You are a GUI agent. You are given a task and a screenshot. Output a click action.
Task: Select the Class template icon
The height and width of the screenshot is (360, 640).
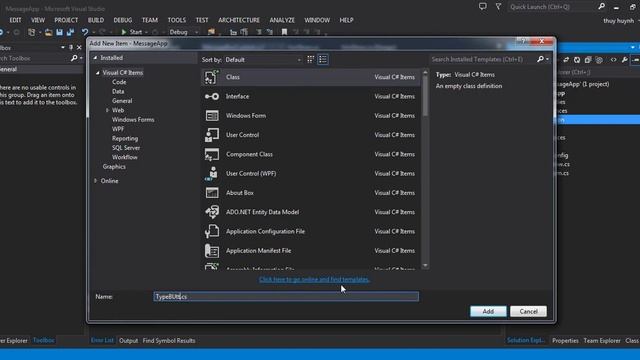pos(211,77)
